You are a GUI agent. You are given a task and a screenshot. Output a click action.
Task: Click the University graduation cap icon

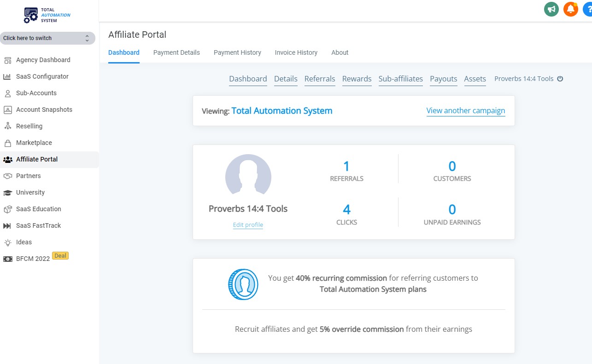coord(7,192)
